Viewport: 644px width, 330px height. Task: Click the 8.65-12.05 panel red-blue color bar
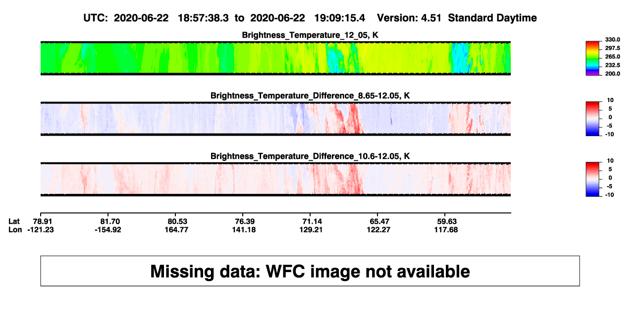coord(593,118)
